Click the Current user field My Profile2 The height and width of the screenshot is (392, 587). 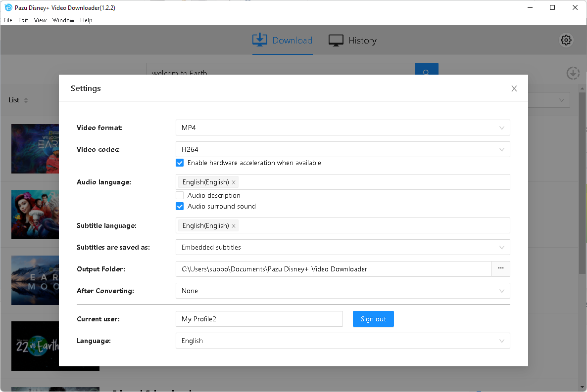pyautogui.click(x=259, y=319)
